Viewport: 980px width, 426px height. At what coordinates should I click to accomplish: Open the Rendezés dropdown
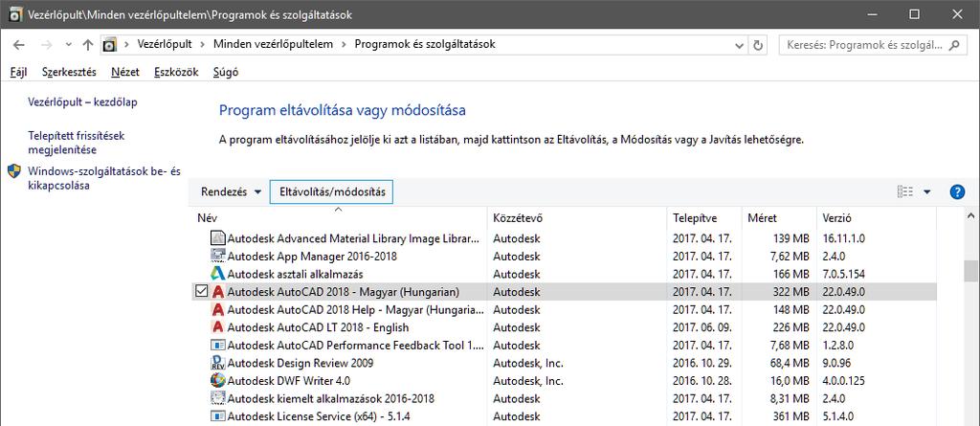pos(231,192)
